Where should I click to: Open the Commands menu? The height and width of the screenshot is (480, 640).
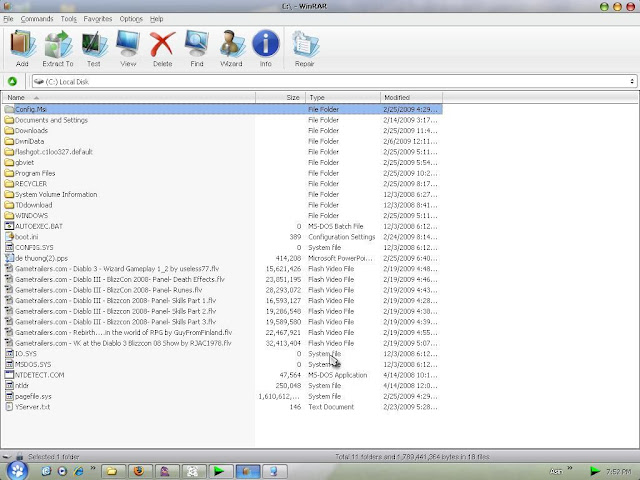coord(37,19)
